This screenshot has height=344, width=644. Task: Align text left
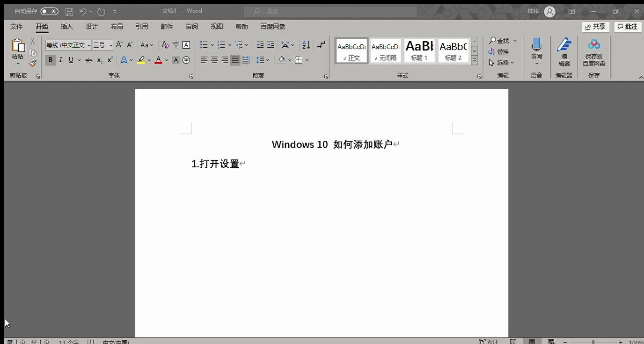coord(204,60)
